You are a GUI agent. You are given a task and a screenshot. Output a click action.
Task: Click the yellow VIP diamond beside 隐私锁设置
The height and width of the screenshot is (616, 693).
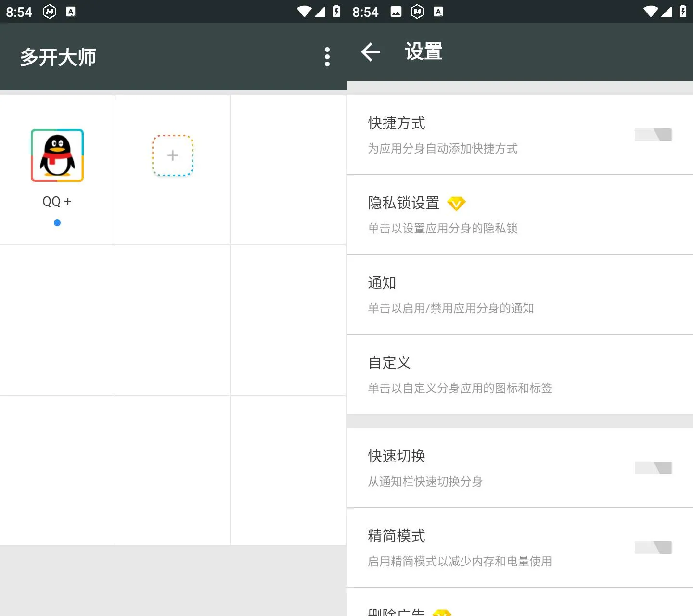456,204
